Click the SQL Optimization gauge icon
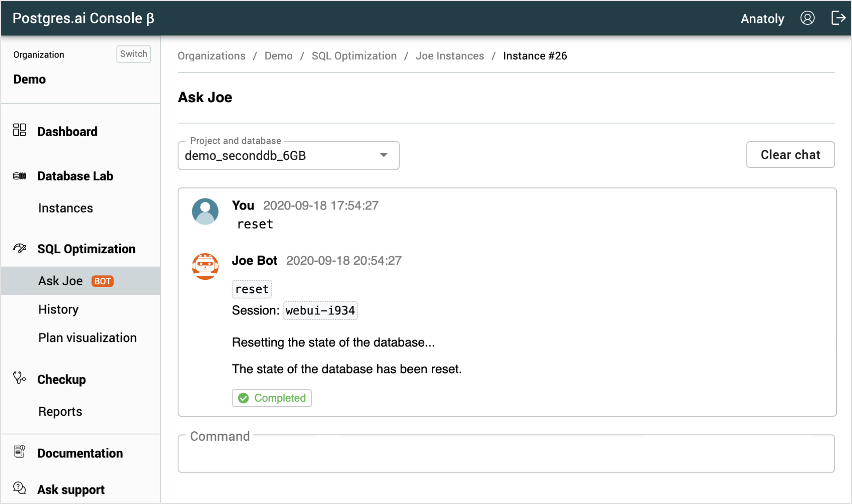The image size is (852, 504). (x=19, y=248)
